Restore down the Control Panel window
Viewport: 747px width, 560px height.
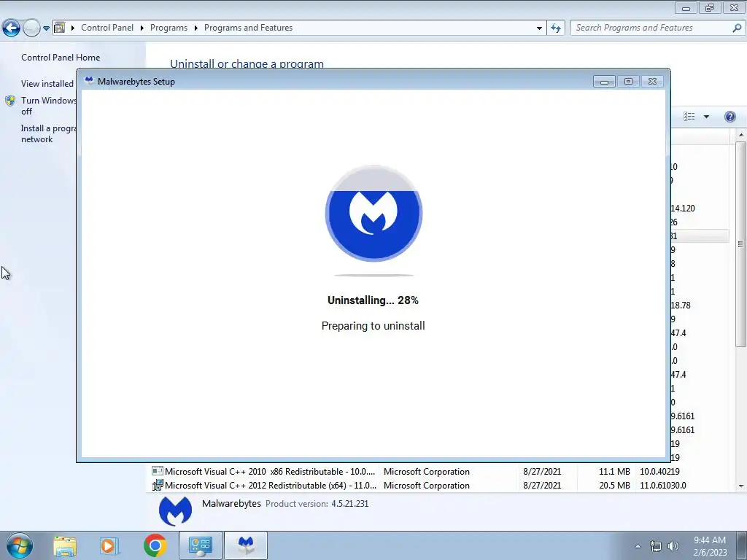pos(710,8)
